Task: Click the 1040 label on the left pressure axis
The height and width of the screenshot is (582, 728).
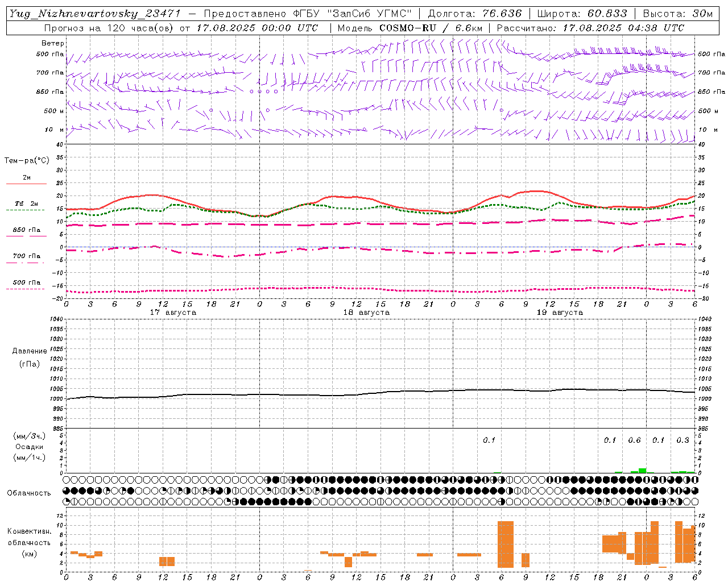Action: click(56, 319)
